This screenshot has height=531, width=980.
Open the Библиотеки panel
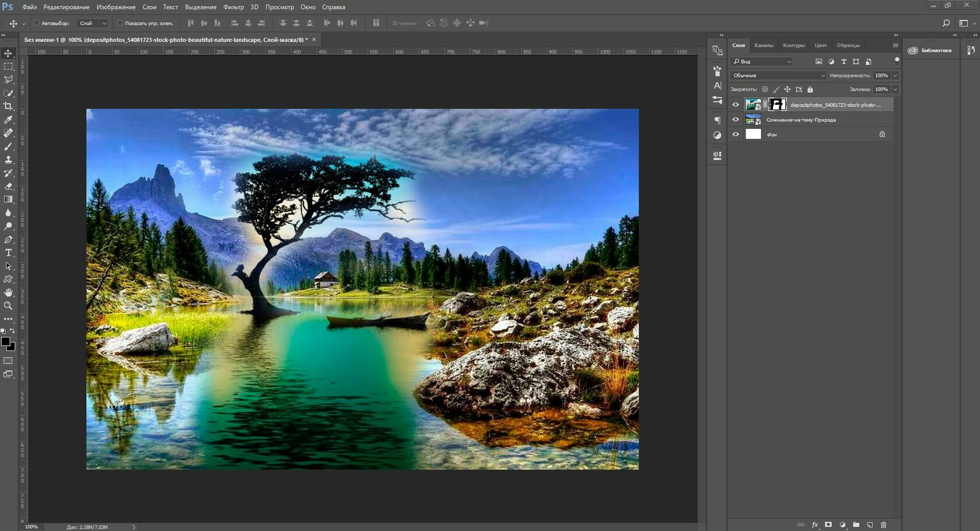click(930, 50)
